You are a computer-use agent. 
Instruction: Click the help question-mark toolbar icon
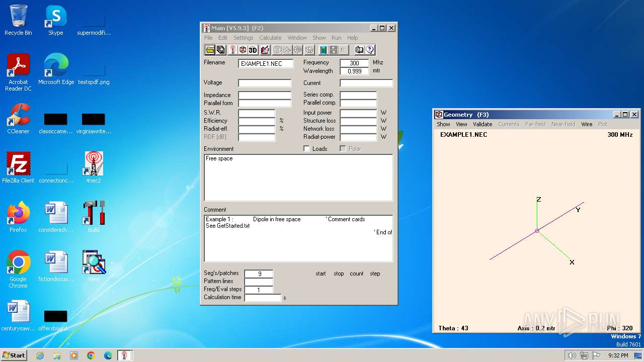[x=370, y=50]
